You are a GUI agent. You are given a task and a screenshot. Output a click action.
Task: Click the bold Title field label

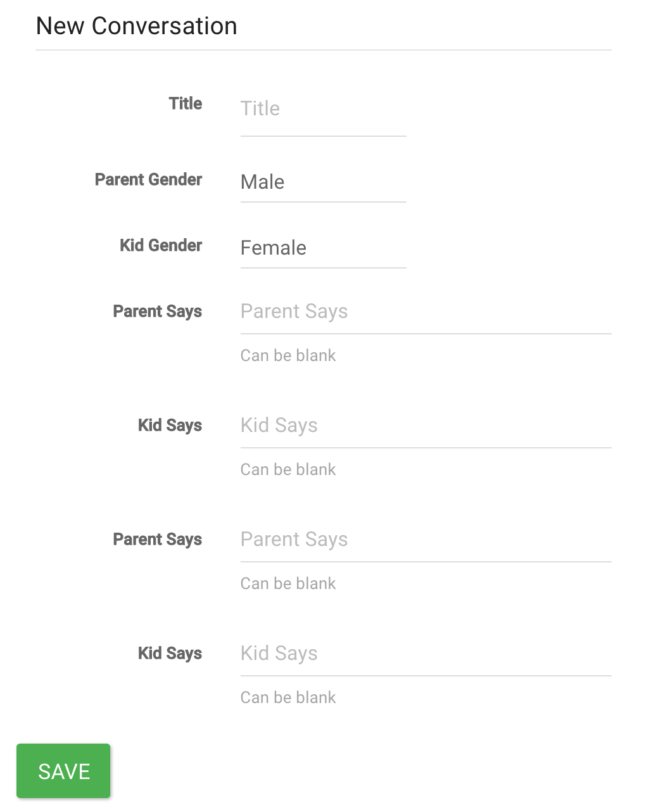(x=186, y=103)
